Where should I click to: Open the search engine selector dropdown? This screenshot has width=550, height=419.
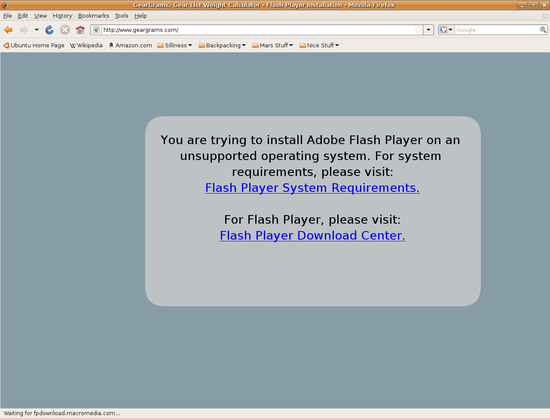[446, 30]
